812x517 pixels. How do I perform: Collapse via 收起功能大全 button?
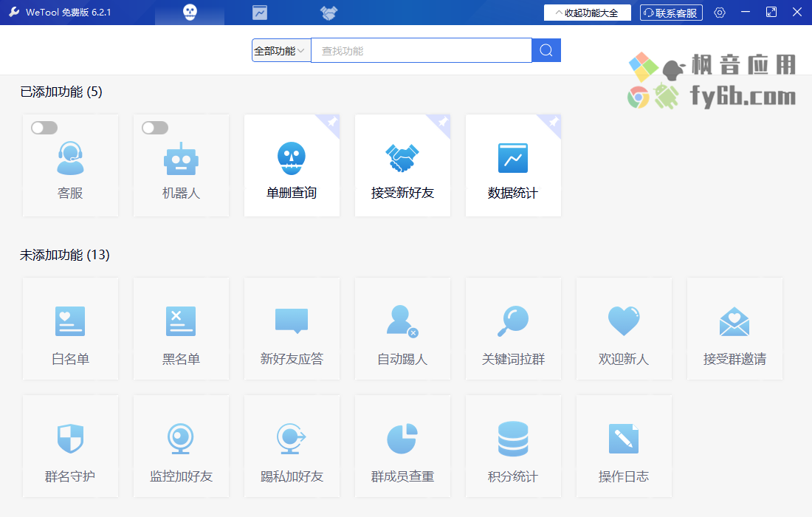point(588,13)
